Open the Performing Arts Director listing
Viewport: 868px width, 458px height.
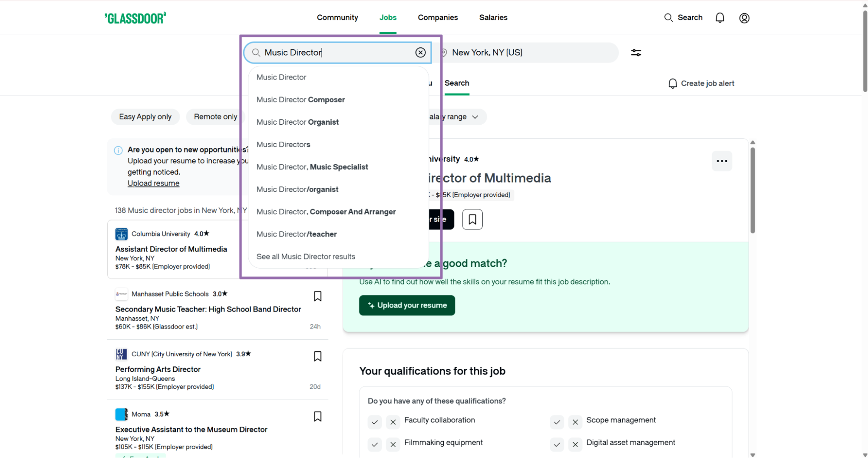pyautogui.click(x=158, y=369)
